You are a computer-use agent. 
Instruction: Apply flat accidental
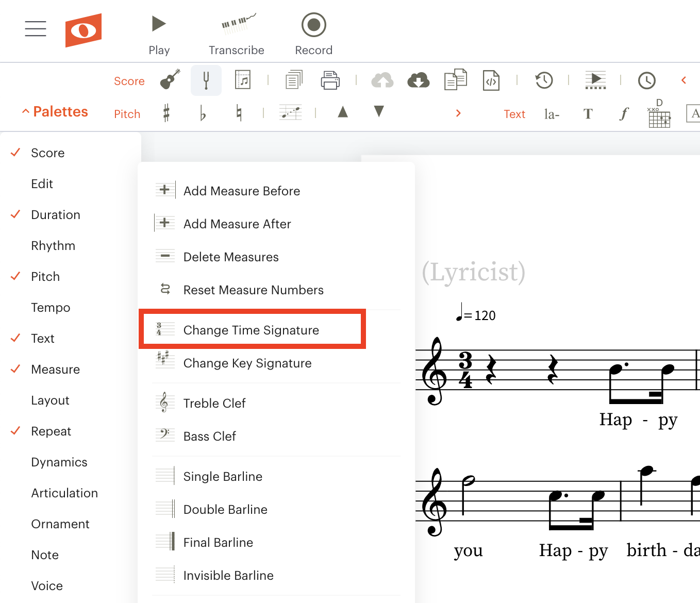[203, 113]
